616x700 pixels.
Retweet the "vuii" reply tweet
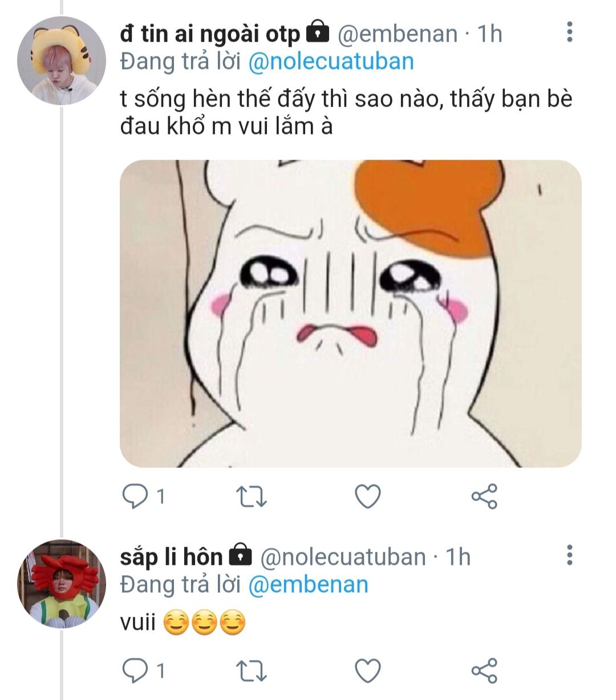[252, 671]
